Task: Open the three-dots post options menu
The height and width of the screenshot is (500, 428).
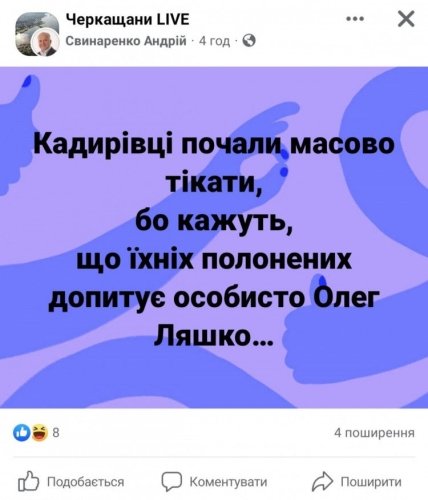Action: 355,19
